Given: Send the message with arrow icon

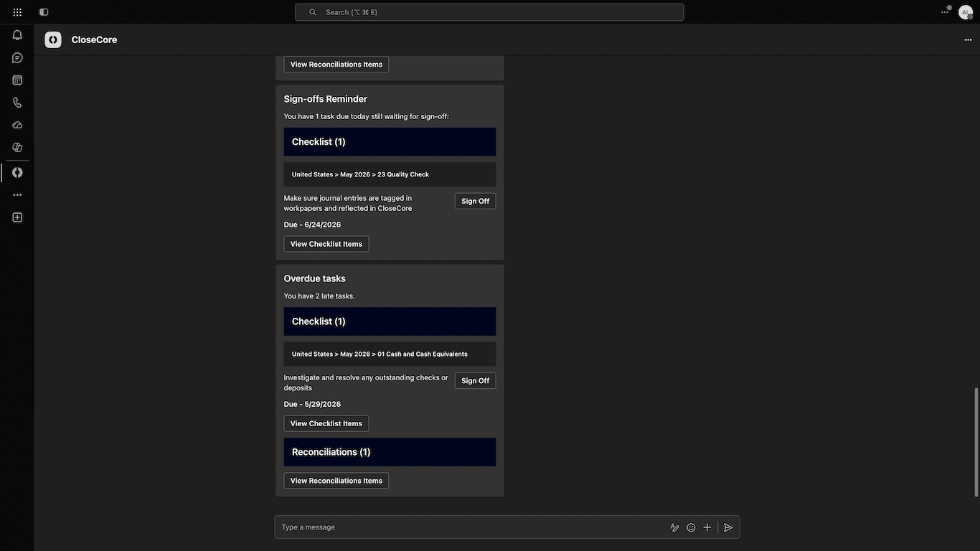Looking at the screenshot, I should coord(728,527).
